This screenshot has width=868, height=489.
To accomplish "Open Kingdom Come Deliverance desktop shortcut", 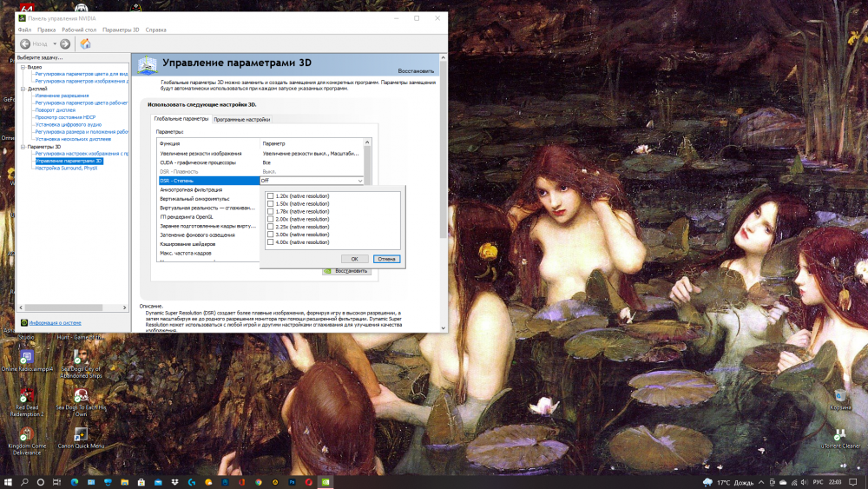I will point(27,441).
